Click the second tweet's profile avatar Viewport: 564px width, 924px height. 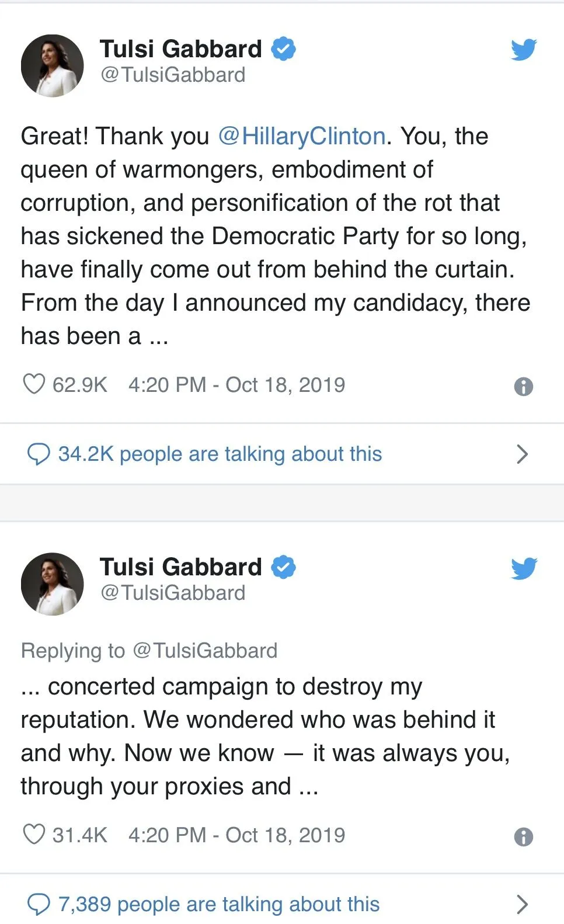pos(53,583)
